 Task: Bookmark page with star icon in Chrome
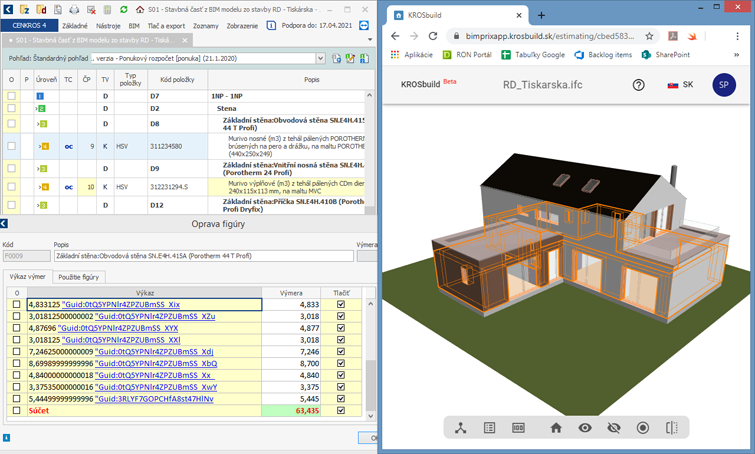coord(649,36)
